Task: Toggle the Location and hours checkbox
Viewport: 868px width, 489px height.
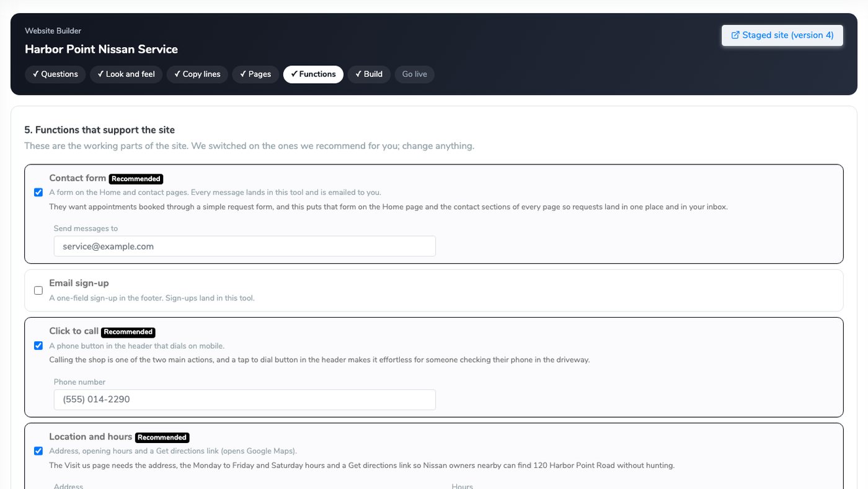Action: tap(38, 451)
